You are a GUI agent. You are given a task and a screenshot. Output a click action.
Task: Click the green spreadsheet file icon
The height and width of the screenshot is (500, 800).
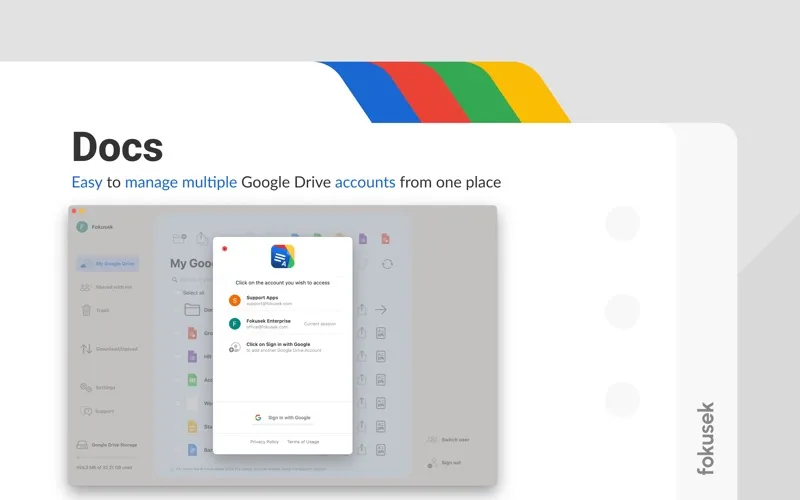click(192, 380)
